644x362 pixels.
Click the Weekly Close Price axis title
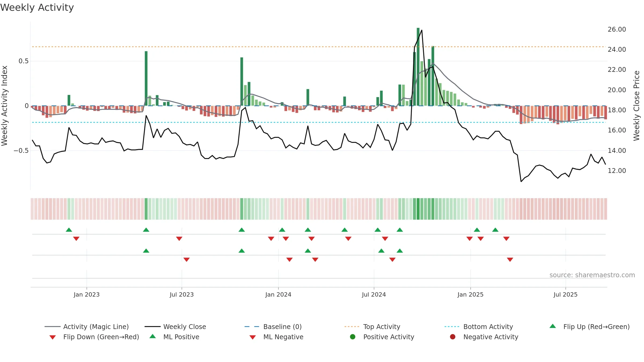coord(636,106)
